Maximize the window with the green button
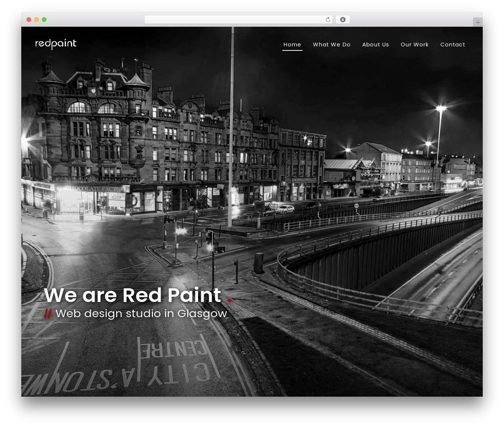504x427 pixels. [x=44, y=20]
